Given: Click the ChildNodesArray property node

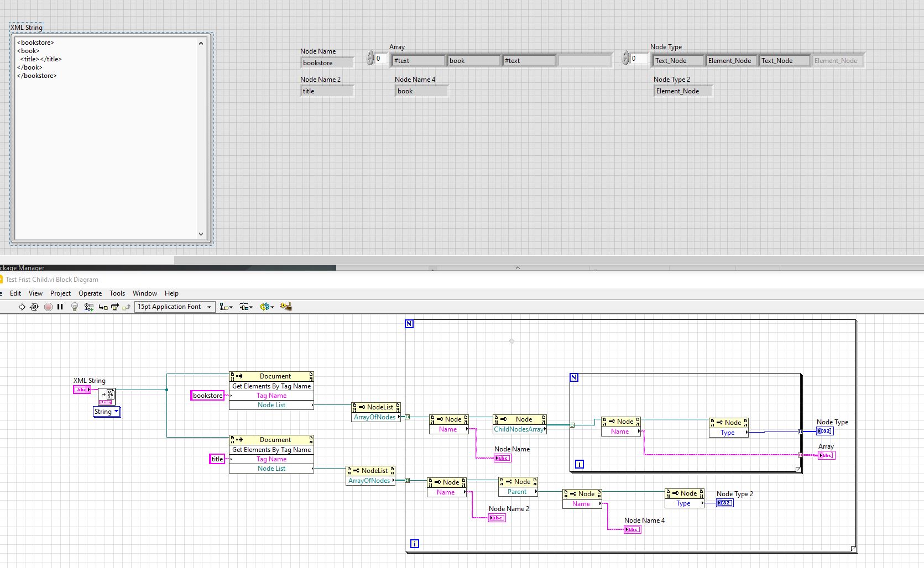Looking at the screenshot, I should (519, 429).
